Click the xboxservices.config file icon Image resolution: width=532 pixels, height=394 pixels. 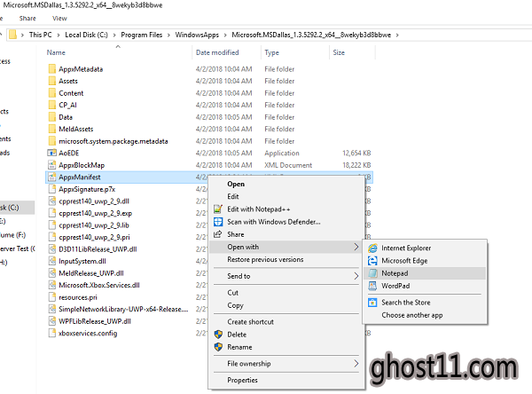coord(52,333)
